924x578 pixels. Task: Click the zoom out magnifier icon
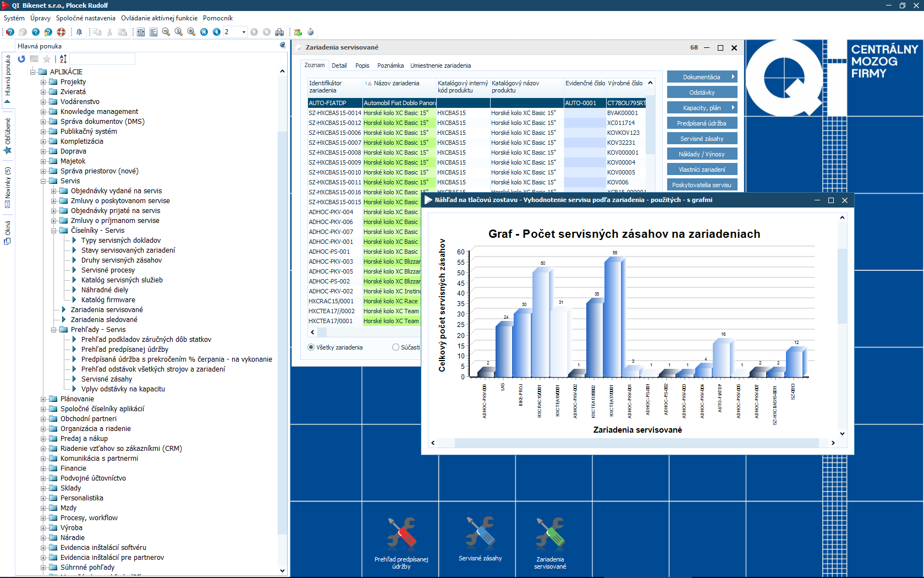166,32
